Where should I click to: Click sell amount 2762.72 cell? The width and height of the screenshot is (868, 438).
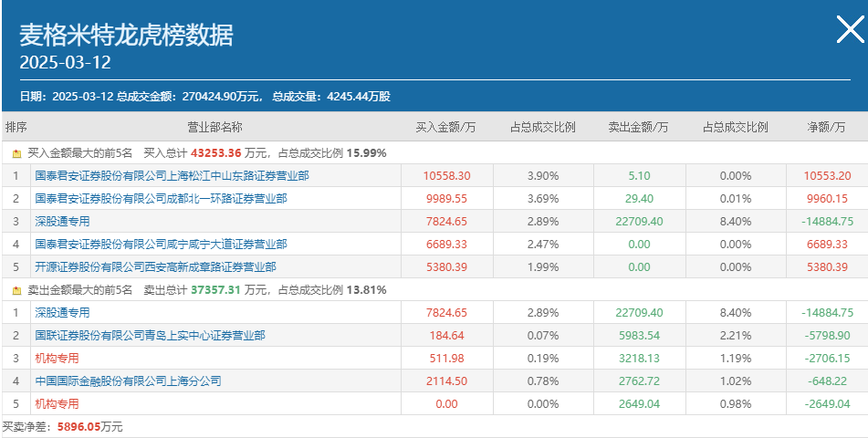point(640,381)
